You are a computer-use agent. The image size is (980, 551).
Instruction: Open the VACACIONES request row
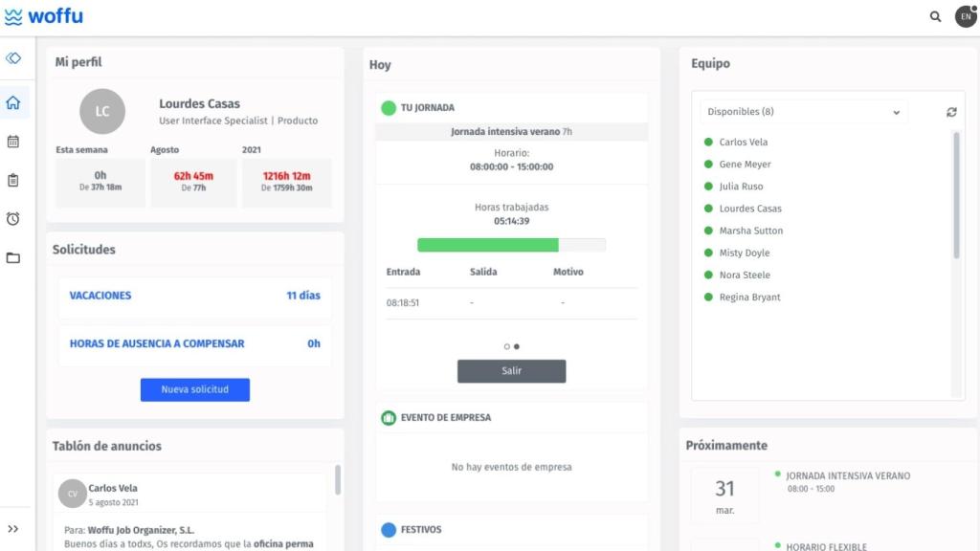[194, 297]
